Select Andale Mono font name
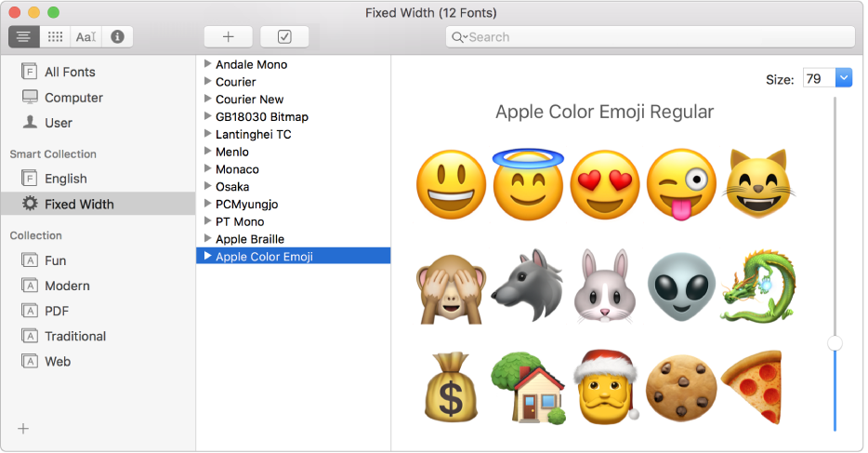The image size is (868, 453). pyautogui.click(x=251, y=64)
